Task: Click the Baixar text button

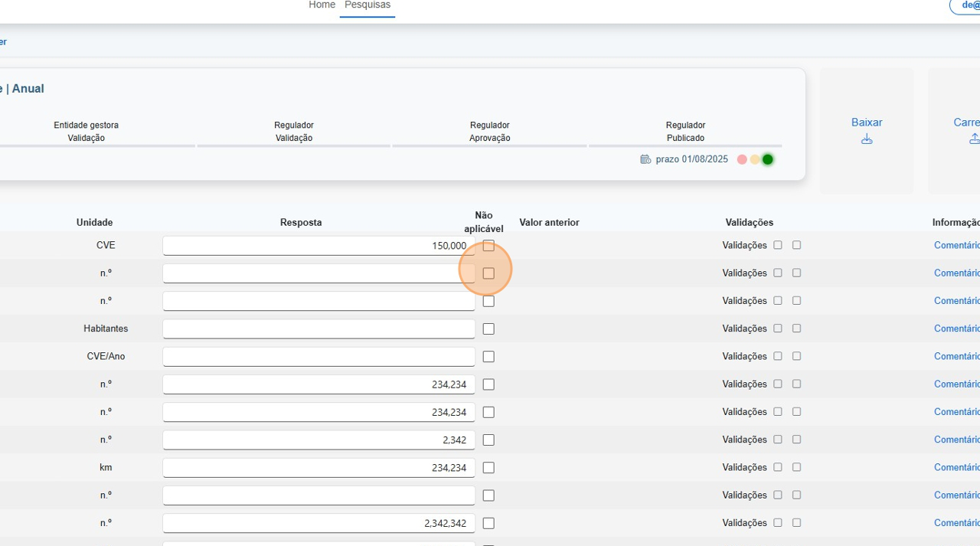Action: (867, 123)
